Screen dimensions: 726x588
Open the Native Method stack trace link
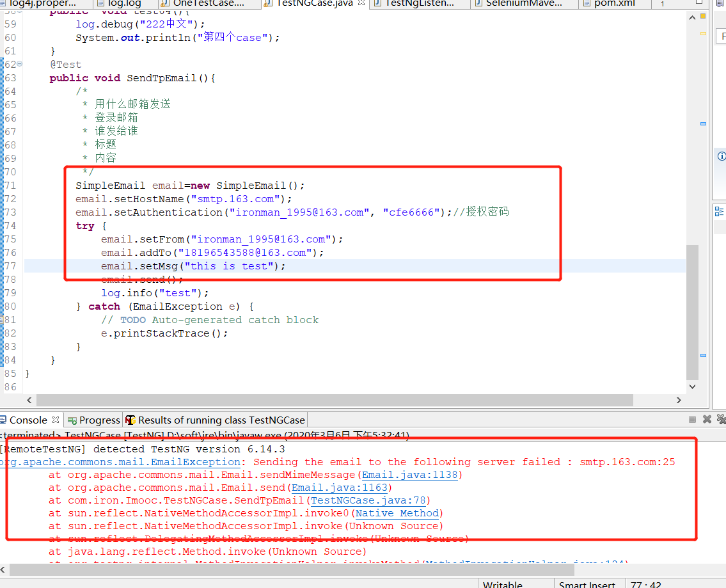pyautogui.click(x=397, y=513)
